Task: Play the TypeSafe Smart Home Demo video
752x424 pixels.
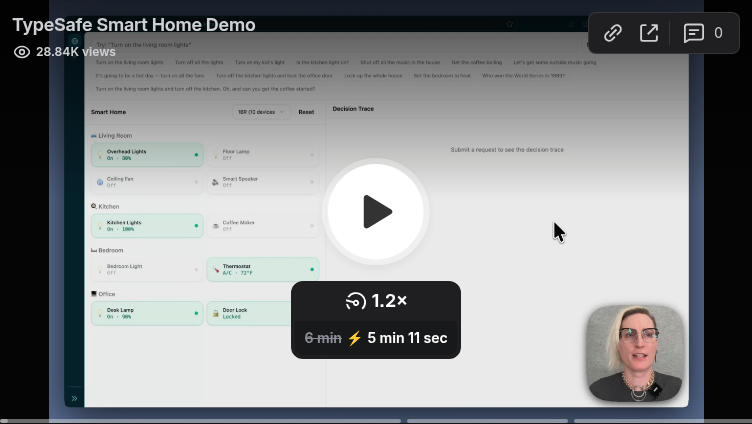Action: point(376,212)
